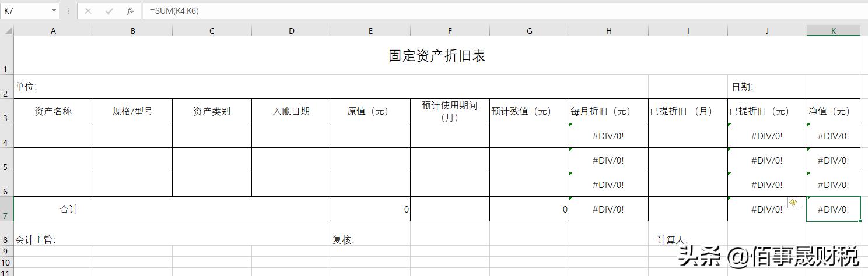Select row 10 header
This screenshot has width=868, height=276.
tap(6, 263)
